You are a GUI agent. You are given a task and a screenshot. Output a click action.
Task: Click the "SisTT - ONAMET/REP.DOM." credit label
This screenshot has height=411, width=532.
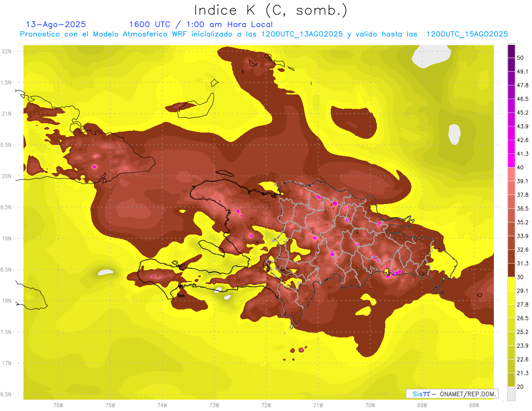pos(452,394)
